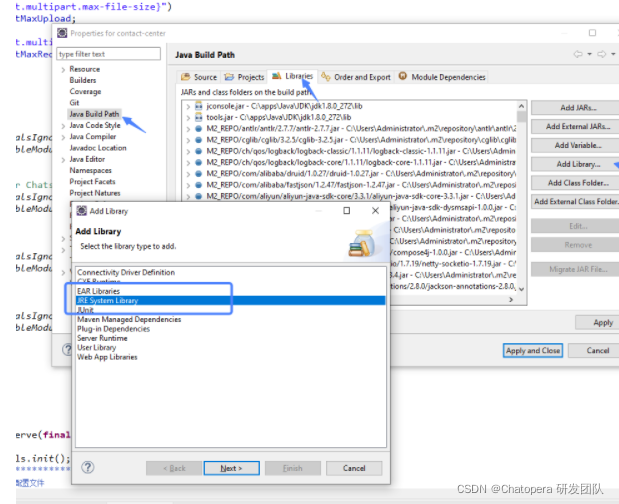Click the logback-core jar variable icon

click(199, 162)
